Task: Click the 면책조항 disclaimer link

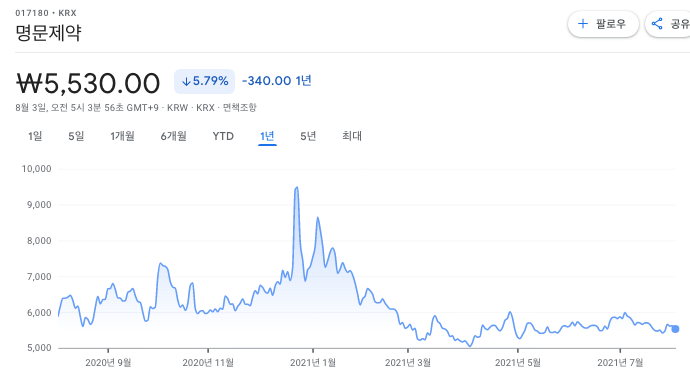Action: pos(239,108)
